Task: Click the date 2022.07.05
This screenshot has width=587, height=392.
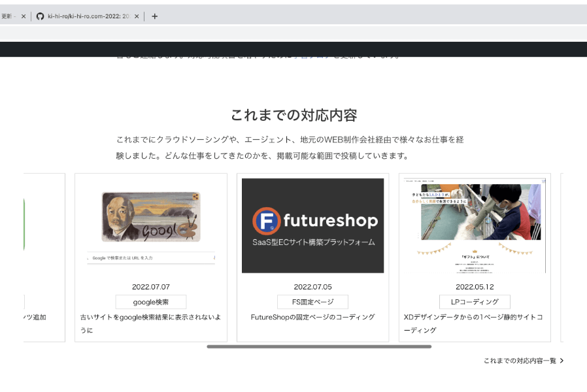Action: pos(312,287)
